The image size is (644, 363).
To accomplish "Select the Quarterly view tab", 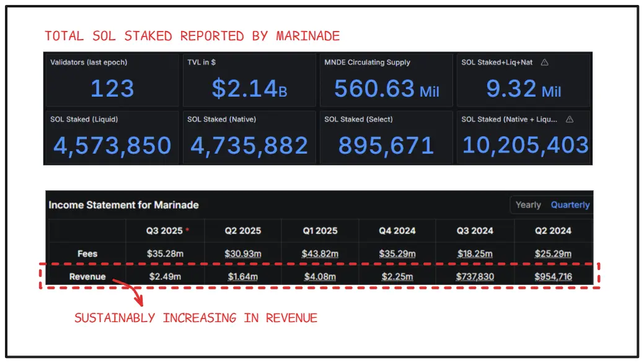I will (x=570, y=205).
